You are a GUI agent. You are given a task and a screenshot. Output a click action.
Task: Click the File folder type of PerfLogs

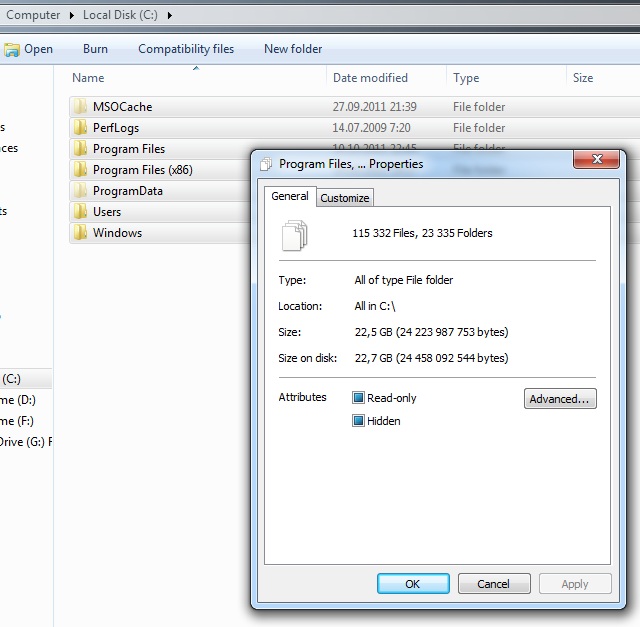(x=479, y=128)
